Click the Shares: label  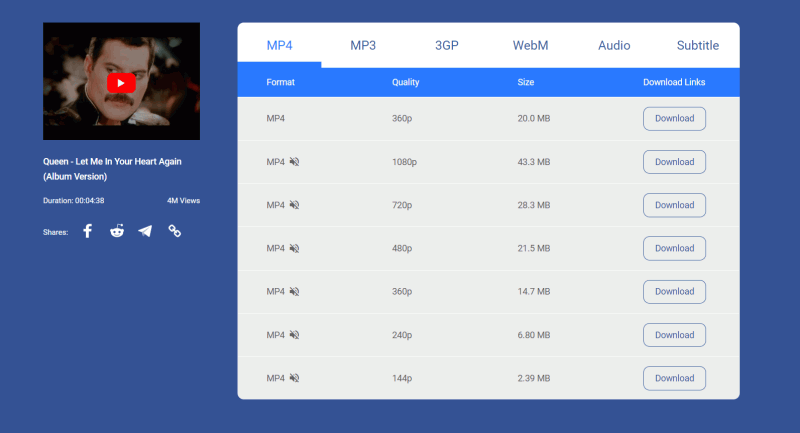[x=56, y=232]
